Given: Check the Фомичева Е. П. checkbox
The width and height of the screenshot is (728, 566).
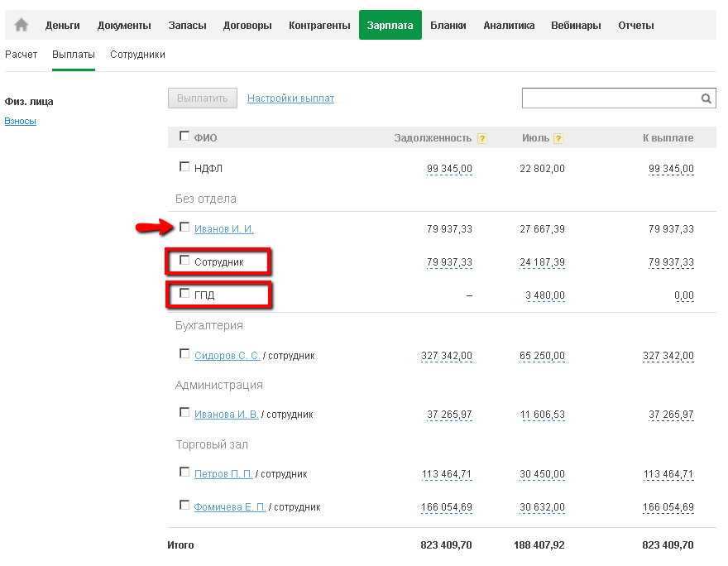Looking at the screenshot, I should [x=184, y=505].
